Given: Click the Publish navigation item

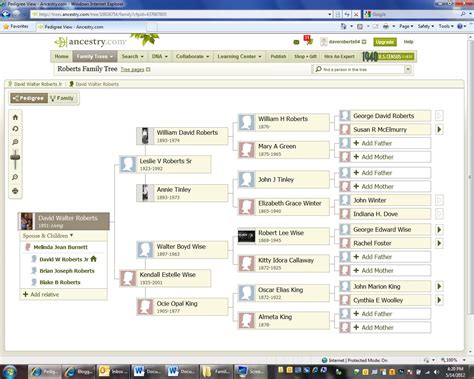Looking at the screenshot, I should click(278, 56).
